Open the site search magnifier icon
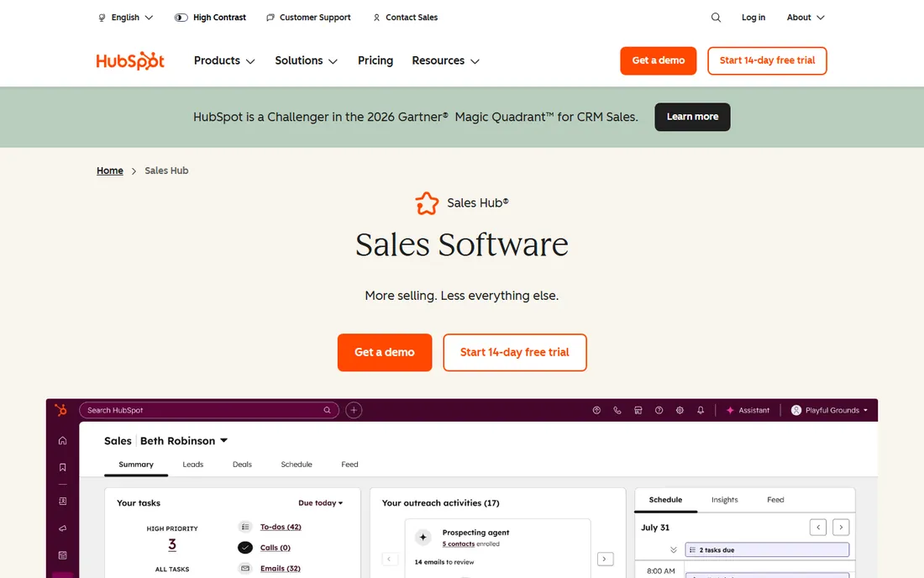The height and width of the screenshot is (578, 924). pos(716,18)
